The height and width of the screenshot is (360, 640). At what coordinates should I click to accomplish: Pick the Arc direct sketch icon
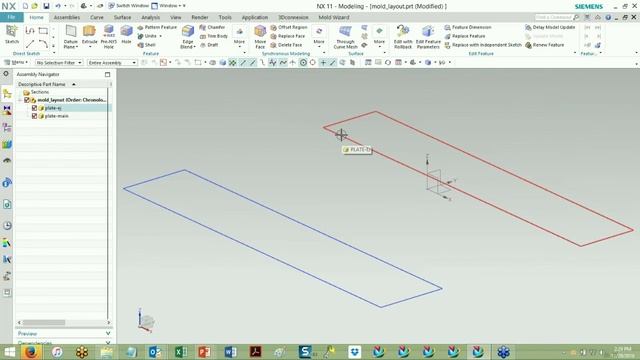coord(43,44)
